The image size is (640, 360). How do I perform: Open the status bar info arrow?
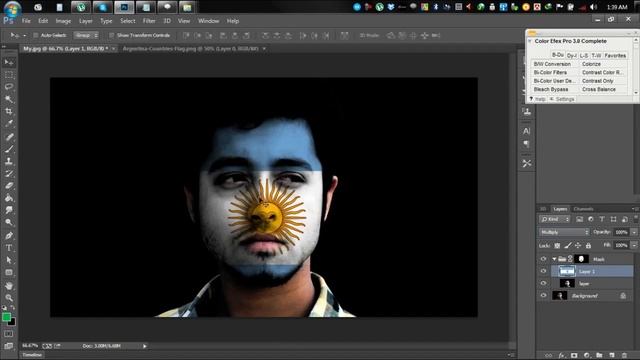145,346
